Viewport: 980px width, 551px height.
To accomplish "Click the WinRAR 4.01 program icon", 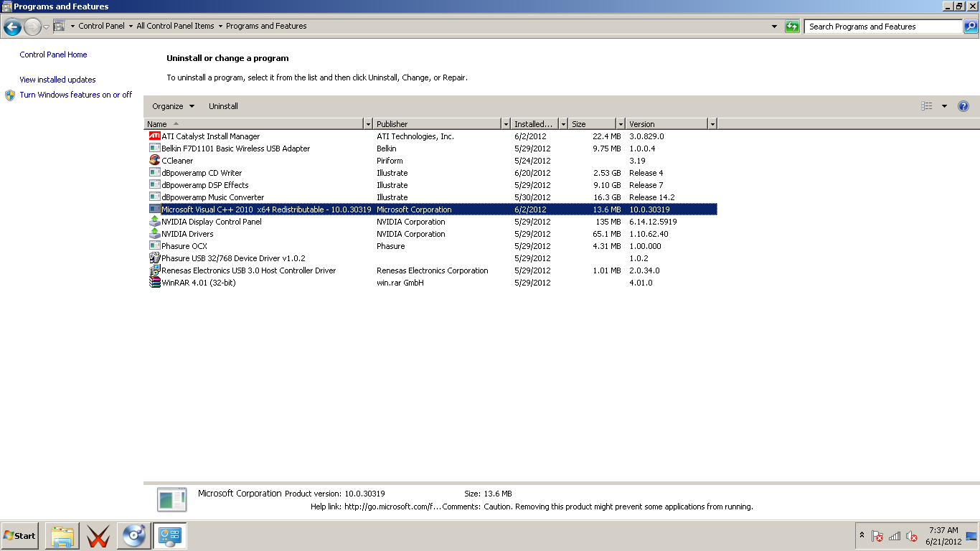I will tap(154, 283).
